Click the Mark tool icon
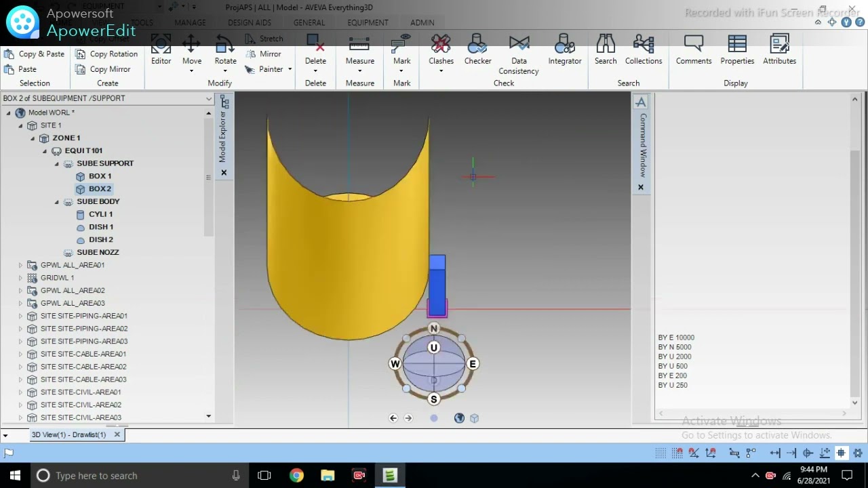This screenshot has width=868, height=488. [402, 45]
